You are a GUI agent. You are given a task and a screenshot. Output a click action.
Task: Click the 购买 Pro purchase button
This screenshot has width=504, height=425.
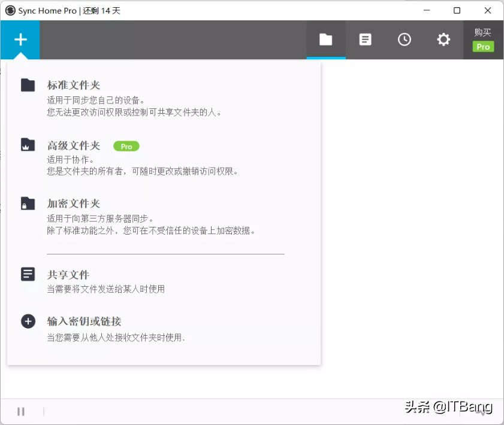pyautogui.click(x=483, y=40)
